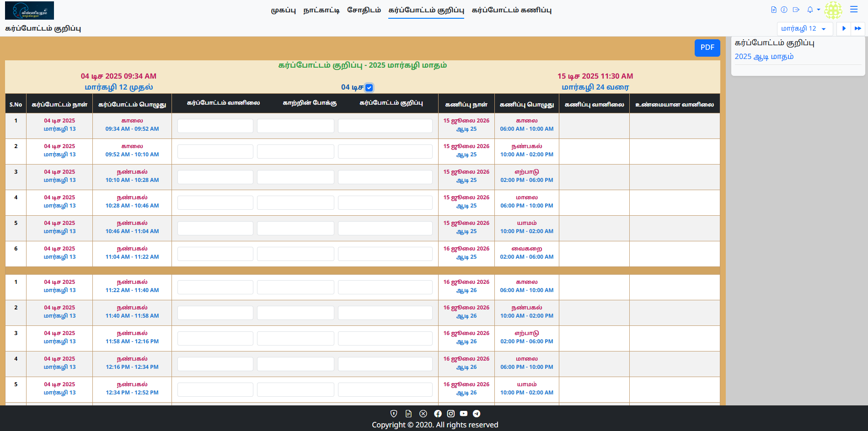Image resolution: width=868 pixels, height=431 pixels.
Task: Click row 1 கர்ப்போட்டம் வானிலை input field
Action: pyautogui.click(x=215, y=126)
